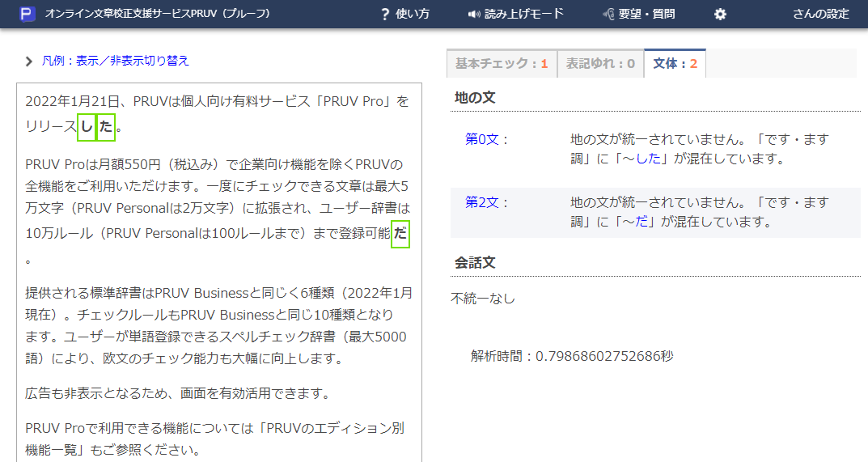Click highlighted し in the text
This screenshot has width=868, height=462.
click(87, 127)
